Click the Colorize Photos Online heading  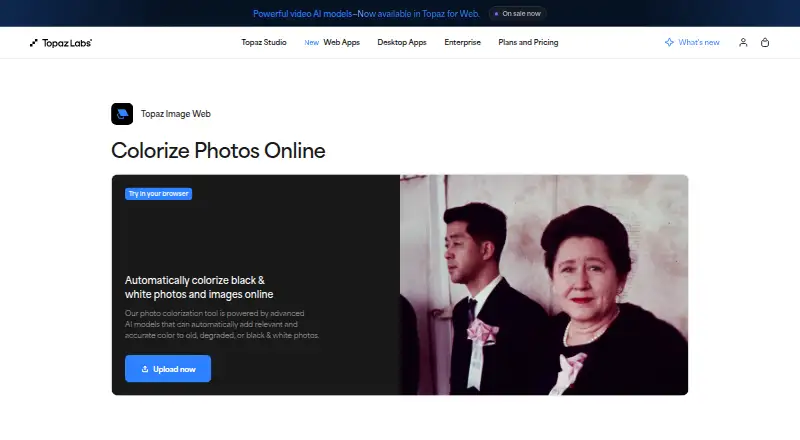point(218,151)
